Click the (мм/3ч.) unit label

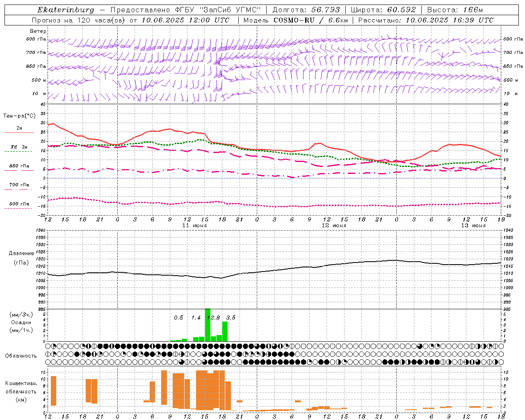pos(21,315)
